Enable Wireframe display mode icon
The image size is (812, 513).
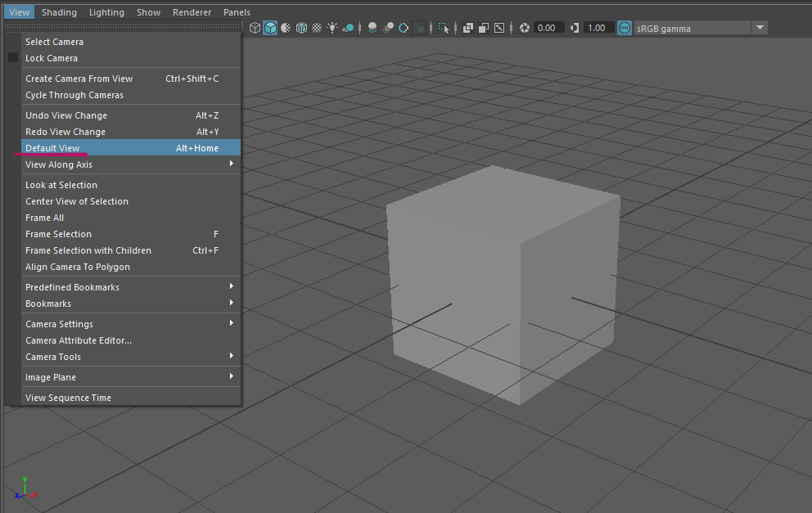point(255,28)
